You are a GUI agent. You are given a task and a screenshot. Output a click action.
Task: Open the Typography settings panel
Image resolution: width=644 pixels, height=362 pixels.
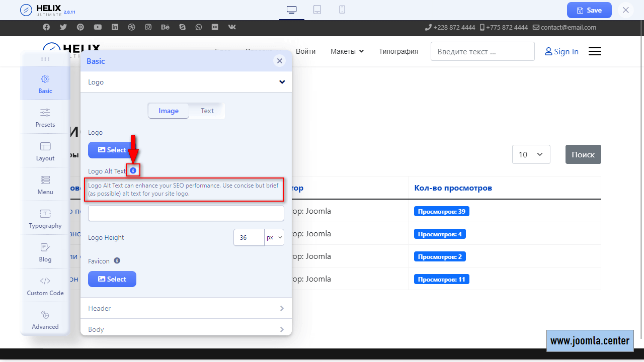45,219
